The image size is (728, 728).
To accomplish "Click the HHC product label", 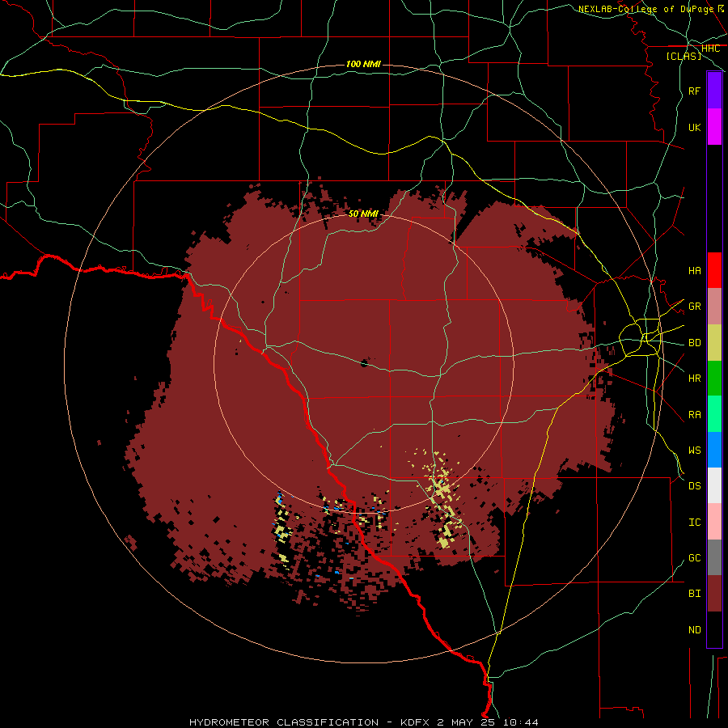I will coord(710,49).
